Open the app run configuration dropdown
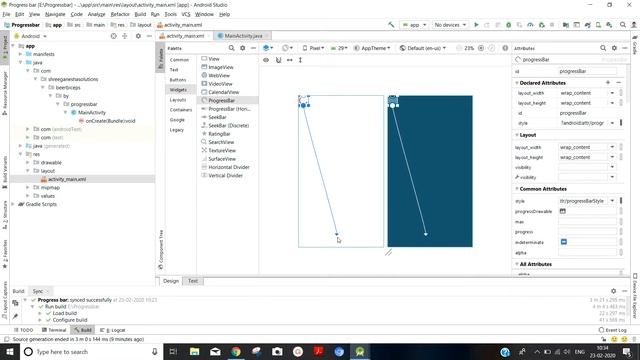 coord(414,25)
